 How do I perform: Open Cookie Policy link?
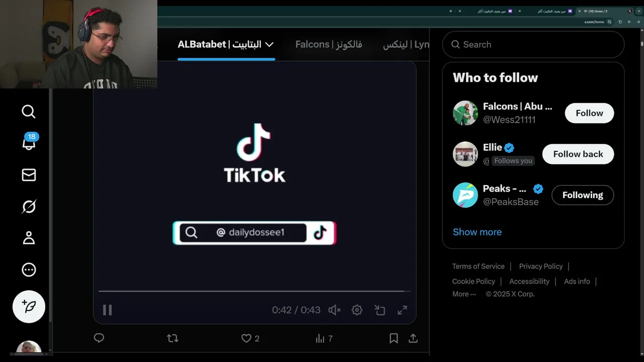(x=473, y=282)
